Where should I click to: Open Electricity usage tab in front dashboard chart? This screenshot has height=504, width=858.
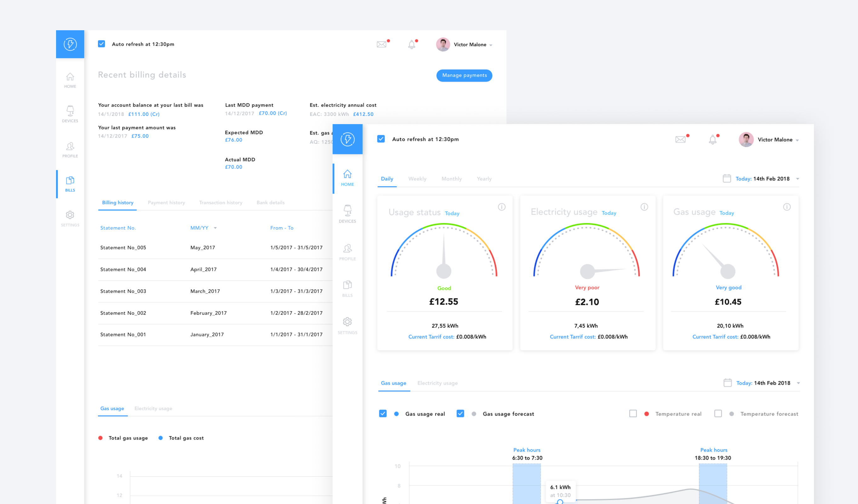pos(438,383)
